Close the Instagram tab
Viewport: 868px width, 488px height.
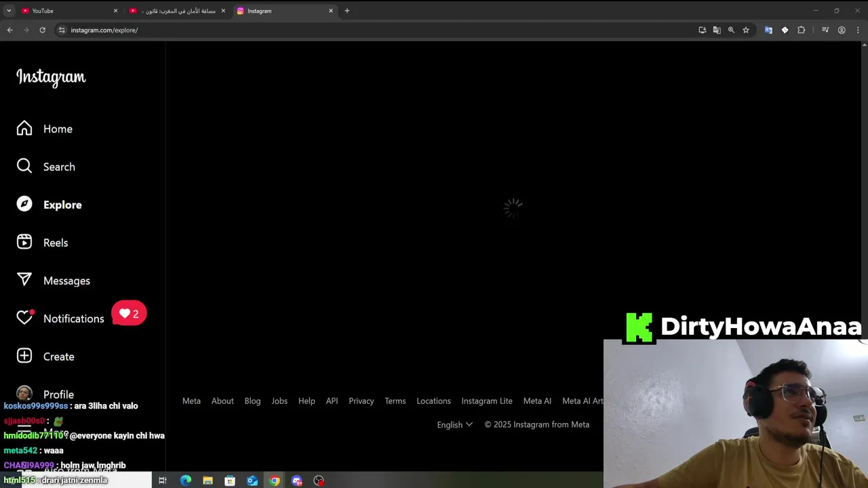point(331,11)
